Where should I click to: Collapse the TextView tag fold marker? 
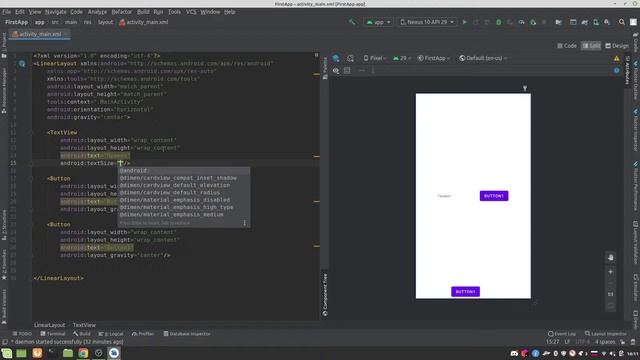click(x=32, y=132)
